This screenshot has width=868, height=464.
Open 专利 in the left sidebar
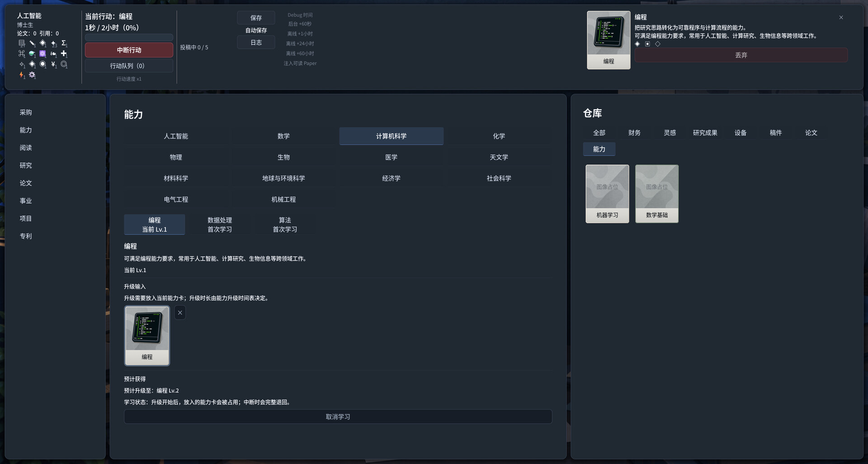(x=26, y=236)
